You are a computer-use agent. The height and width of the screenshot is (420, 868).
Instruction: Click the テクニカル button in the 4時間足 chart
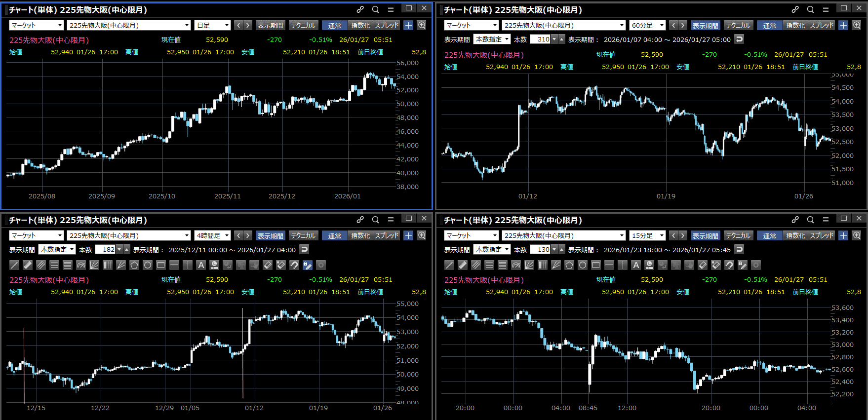[x=303, y=236]
